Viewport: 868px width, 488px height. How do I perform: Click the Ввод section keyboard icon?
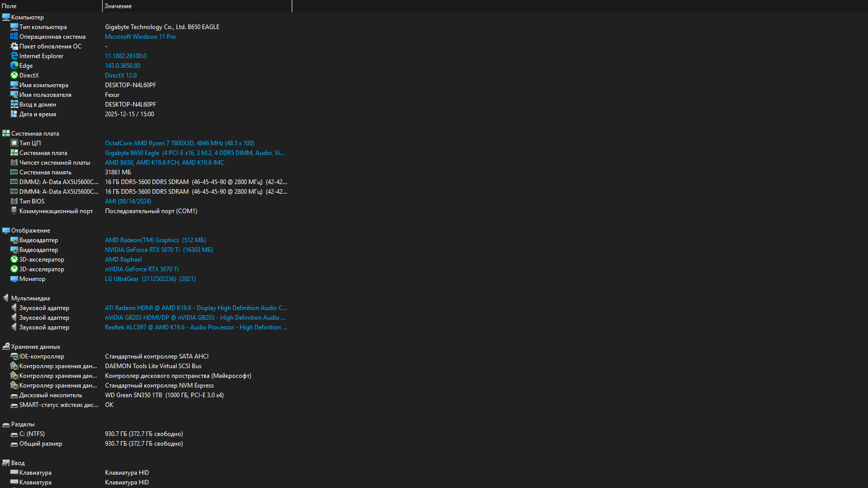coord(6,463)
